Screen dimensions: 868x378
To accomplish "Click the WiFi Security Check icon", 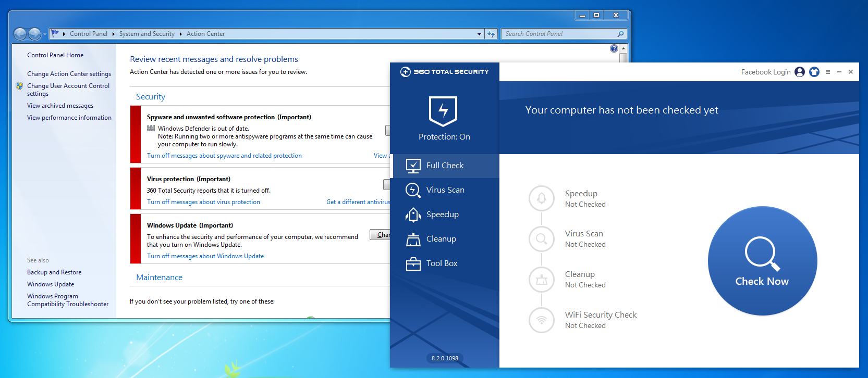I will [542, 320].
